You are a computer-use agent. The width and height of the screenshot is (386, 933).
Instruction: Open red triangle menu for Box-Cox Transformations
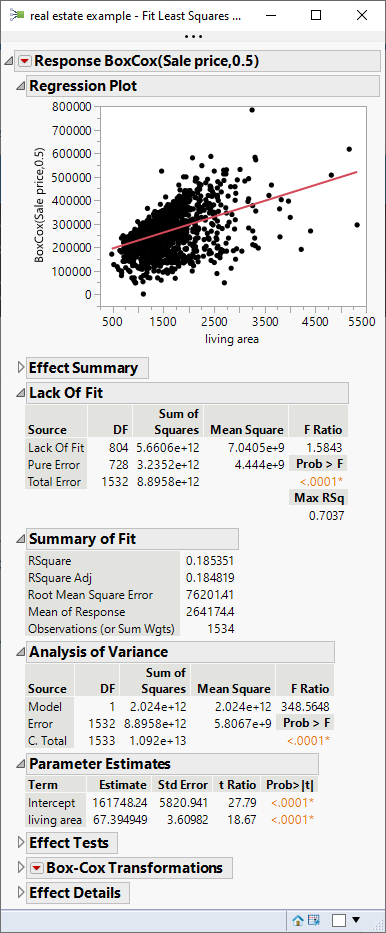(37, 868)
